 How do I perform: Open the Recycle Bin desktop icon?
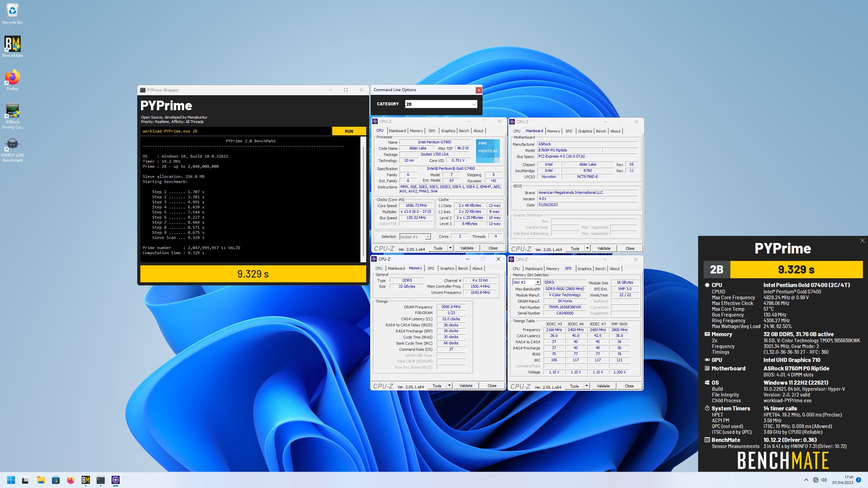click(13, 14)
